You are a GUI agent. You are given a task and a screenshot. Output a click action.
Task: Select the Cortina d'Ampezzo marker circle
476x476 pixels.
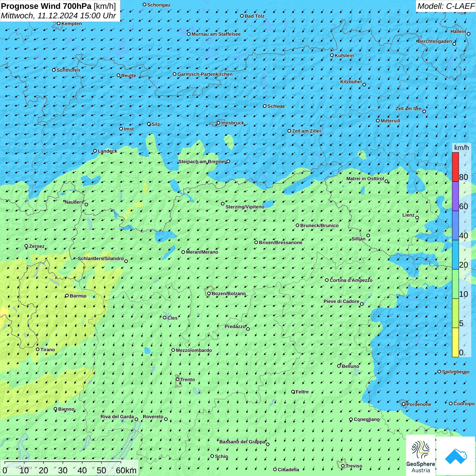(x=327, y=280)
